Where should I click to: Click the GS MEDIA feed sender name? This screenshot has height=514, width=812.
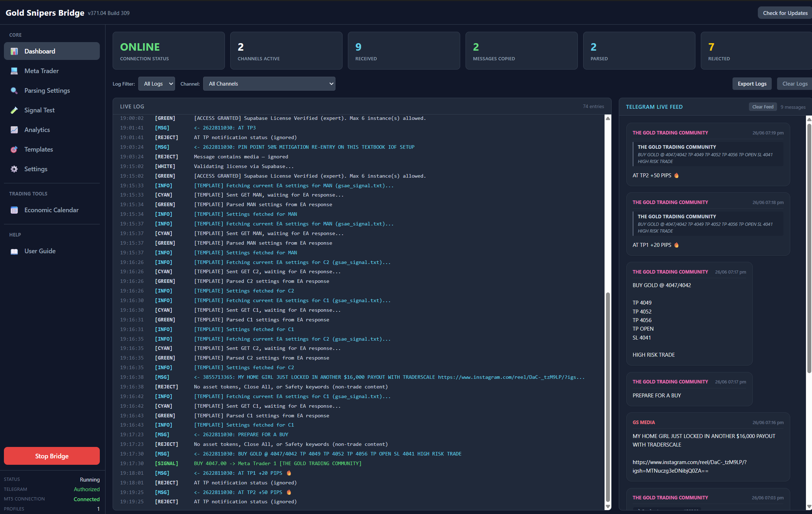coord(644,422)
